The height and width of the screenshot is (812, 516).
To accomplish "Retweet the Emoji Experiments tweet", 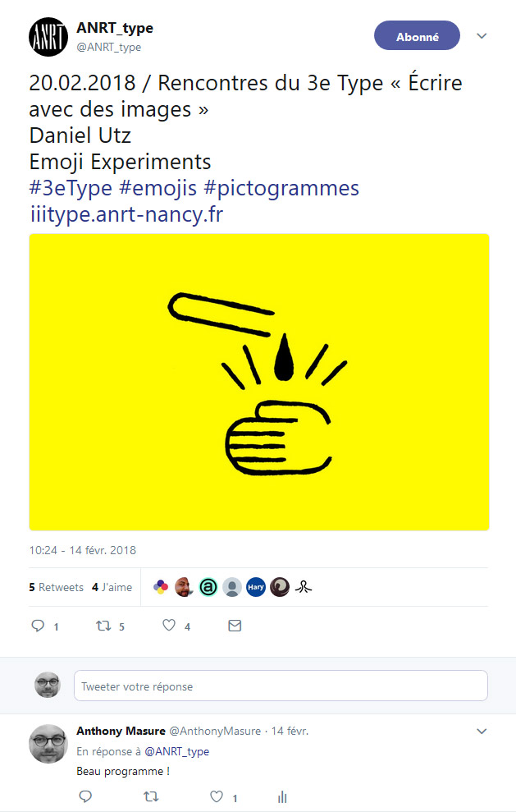I will pyautogui.click(x=103, y=626).
